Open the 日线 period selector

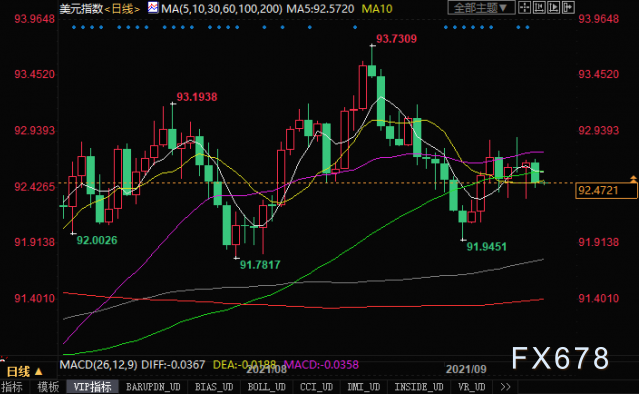click(25, 372)
